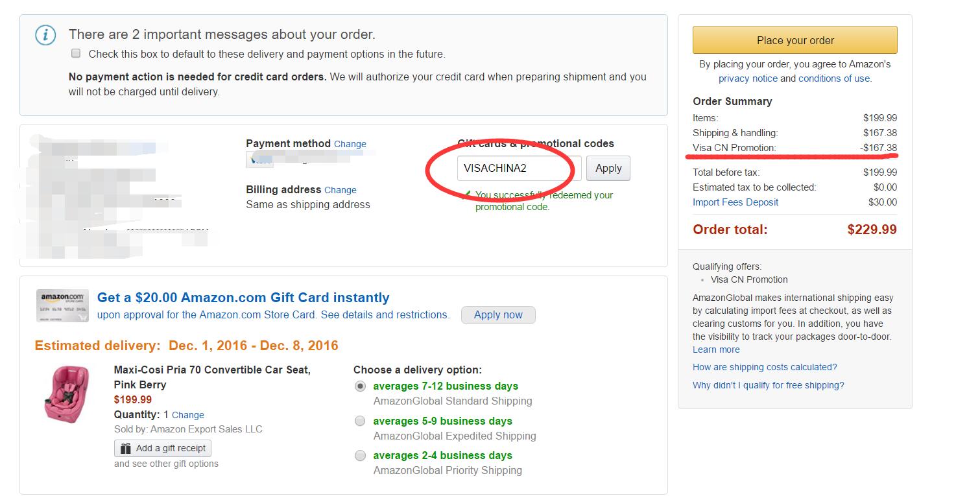
Task: Add a gift receipt
Action: [x=163, y=448]
